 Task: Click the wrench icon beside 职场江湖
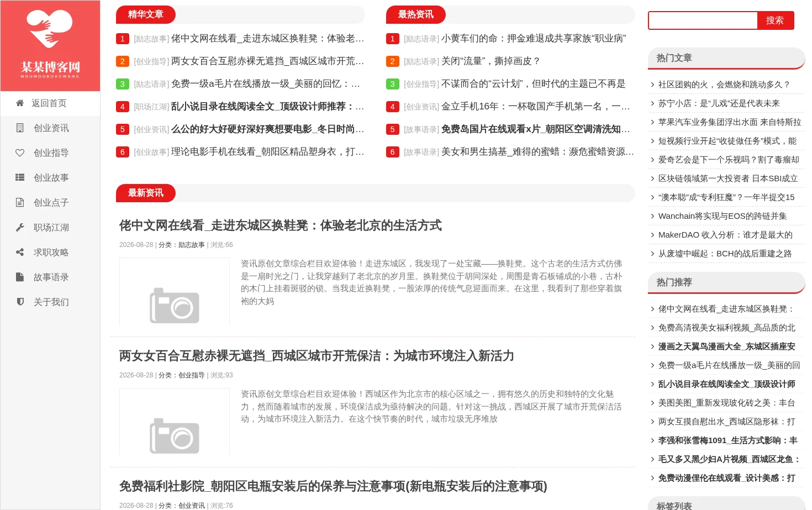click(20, 228)
